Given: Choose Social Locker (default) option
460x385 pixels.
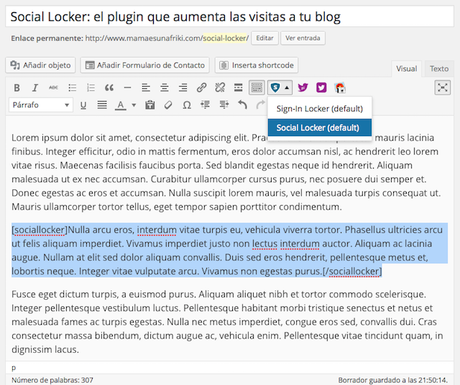Looking at the screenshot, I should point(320,128).
